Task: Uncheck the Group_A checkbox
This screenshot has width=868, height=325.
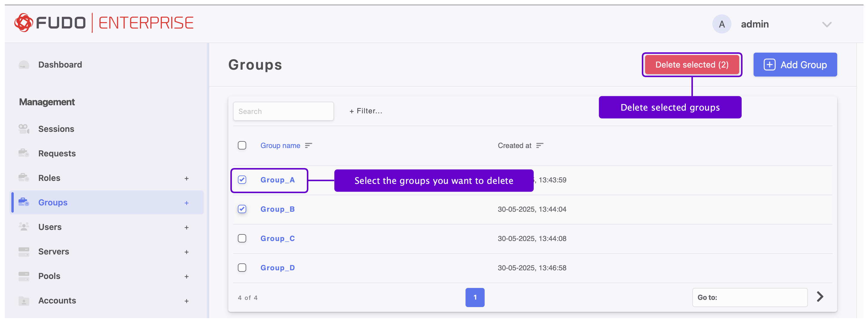Action: click(242, 180)
